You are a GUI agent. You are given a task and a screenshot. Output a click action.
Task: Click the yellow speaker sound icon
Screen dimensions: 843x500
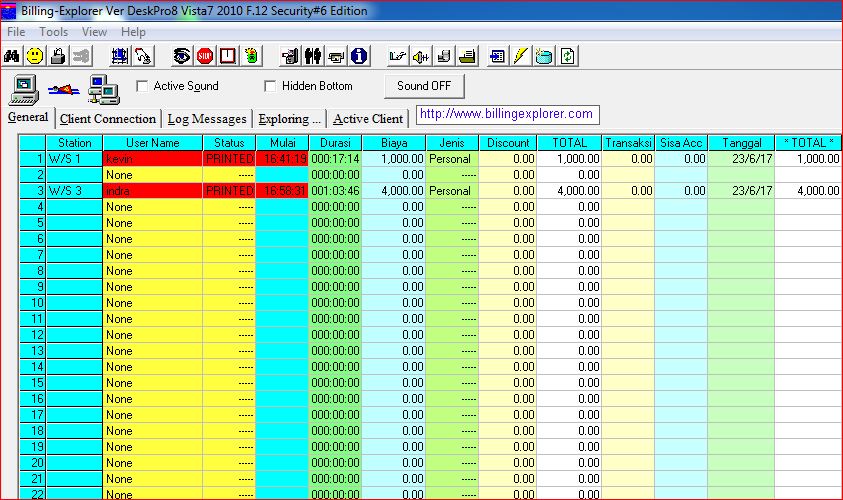pos(421,56)
